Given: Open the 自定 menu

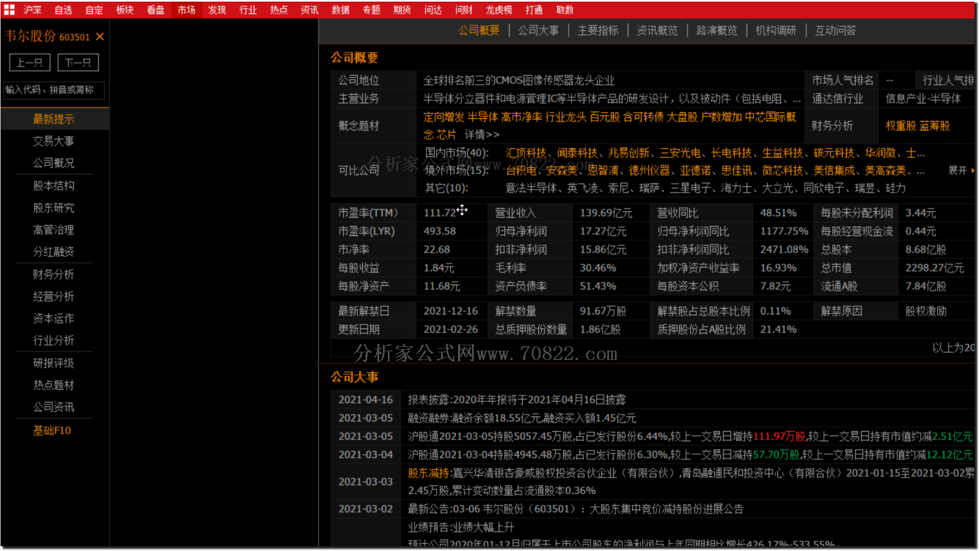Looking at the screenshot, I should pyautogui.click(x=94, y=10).
